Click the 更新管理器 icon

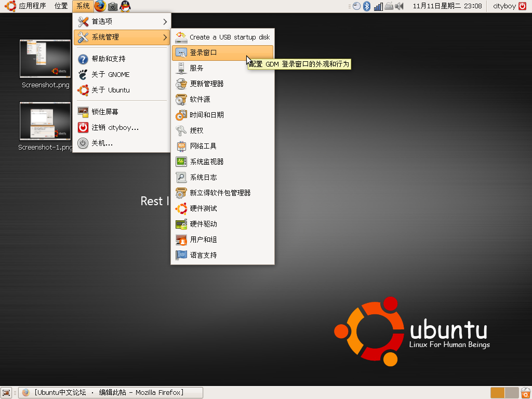coord(181,84)
